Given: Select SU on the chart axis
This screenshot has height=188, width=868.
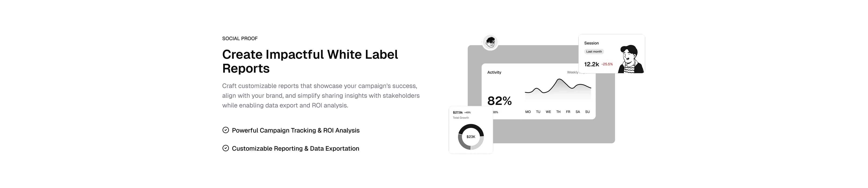Looking at the screenshot, I should coord(587,112).
